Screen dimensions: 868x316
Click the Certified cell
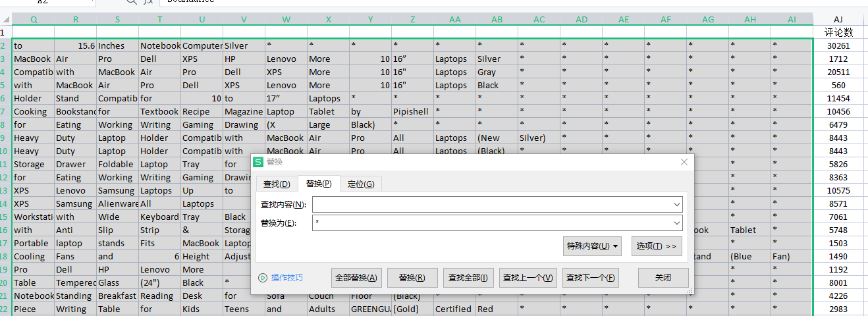[455, 309]
